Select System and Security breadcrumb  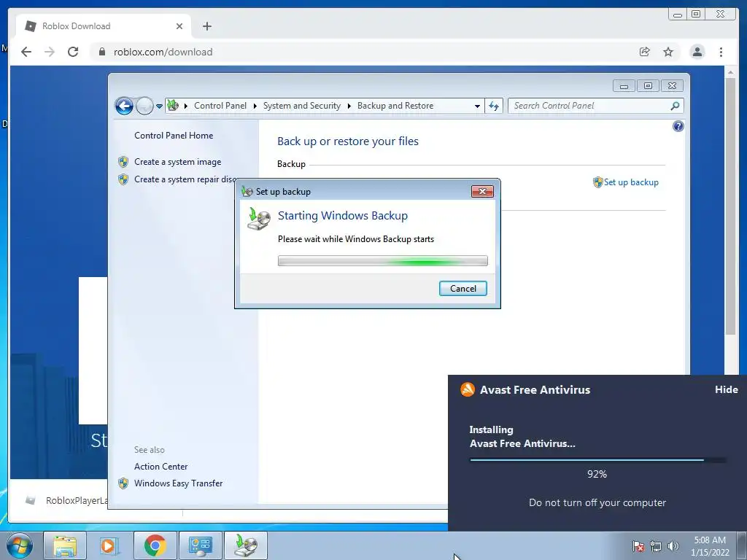coord(301,106)
